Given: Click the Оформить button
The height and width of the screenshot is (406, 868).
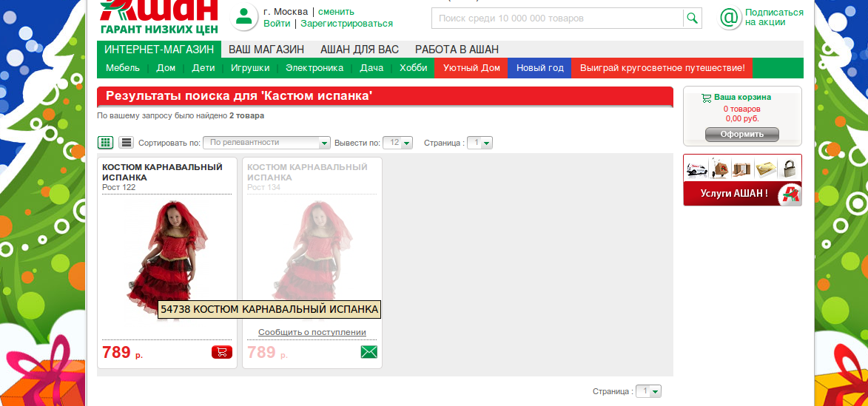Looking at the screenshot, I should [x=741, y=135].
